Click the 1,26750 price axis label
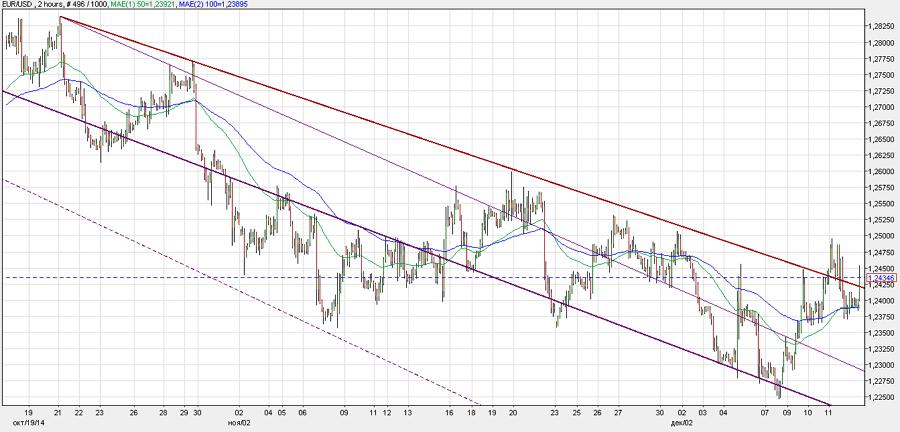Viewport: 900px width, 432px height. pos(882,123)
